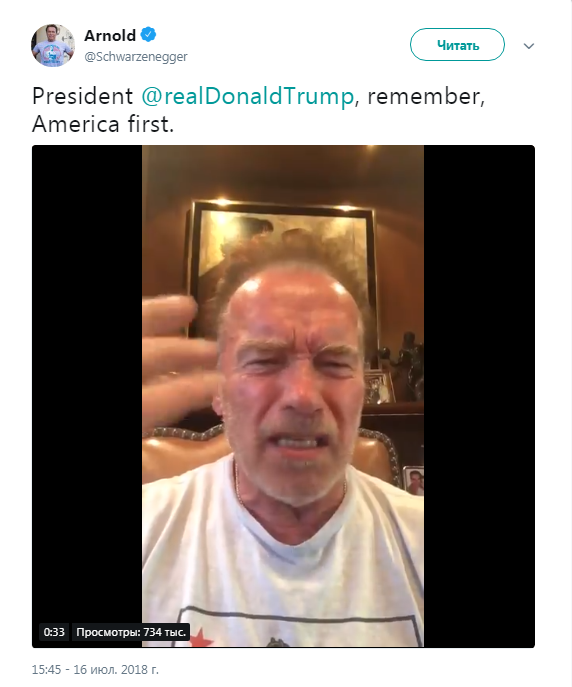Click the dark statue figurine on the shelf
The image size is (572, 687).
point(403,366)
